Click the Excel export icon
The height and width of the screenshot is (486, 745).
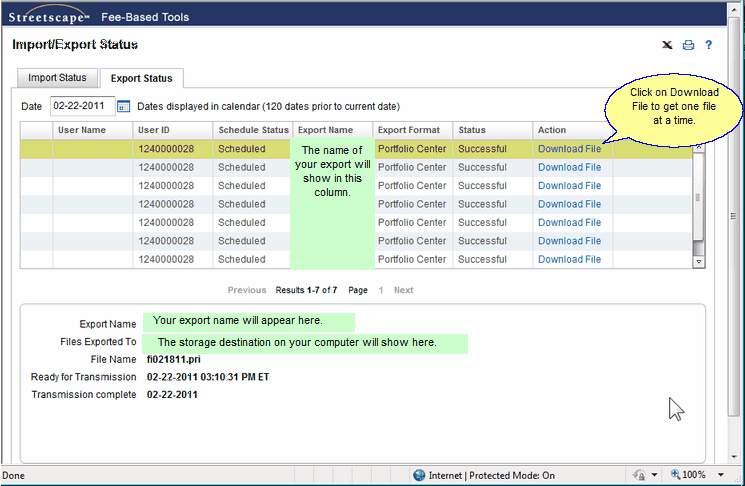coord(667,45)
